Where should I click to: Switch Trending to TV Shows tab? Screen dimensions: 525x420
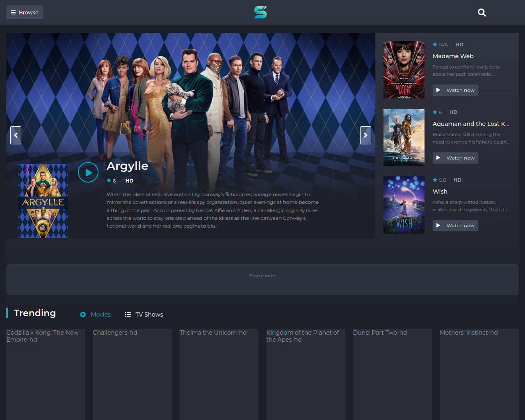[144, 315]
